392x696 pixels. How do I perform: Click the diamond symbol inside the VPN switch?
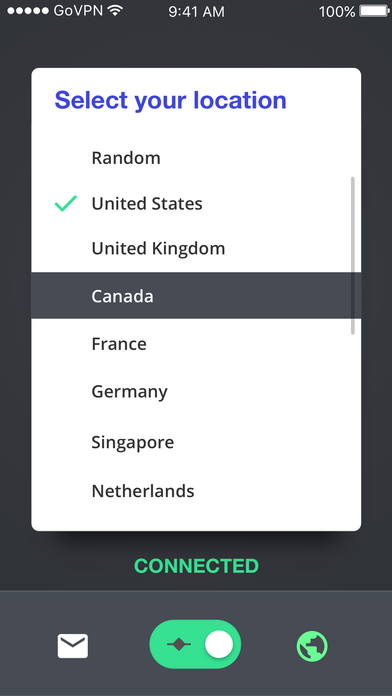(179, 645)
